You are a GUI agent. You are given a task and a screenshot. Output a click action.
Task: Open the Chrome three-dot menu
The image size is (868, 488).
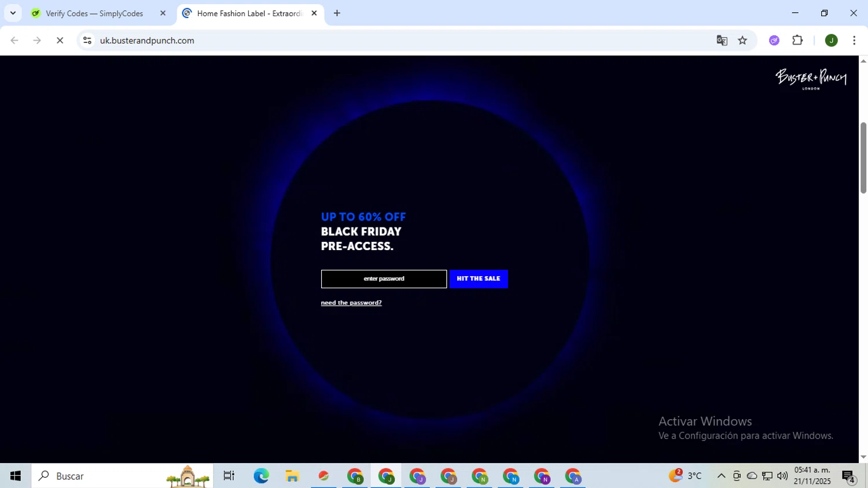point(854,41)
